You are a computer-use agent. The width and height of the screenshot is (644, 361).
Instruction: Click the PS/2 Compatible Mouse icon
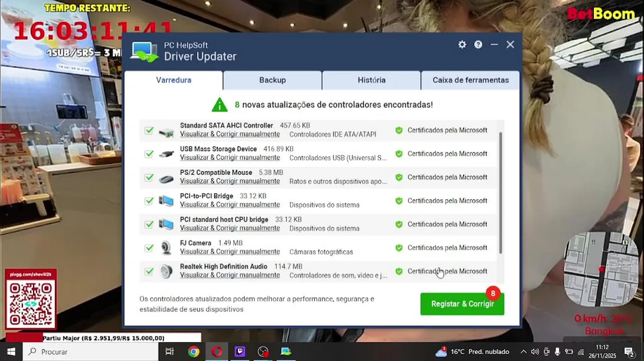pos(166,178)
